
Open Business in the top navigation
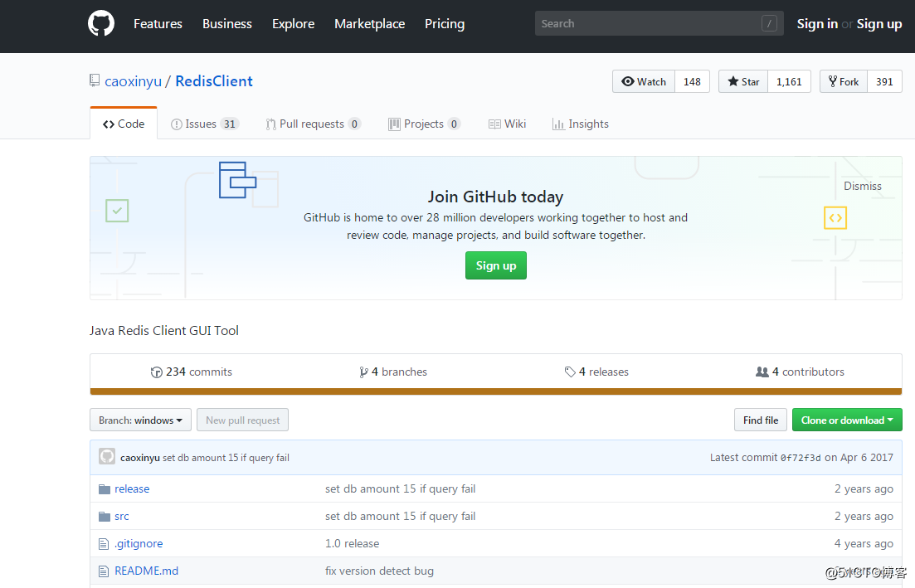[227, 24]
